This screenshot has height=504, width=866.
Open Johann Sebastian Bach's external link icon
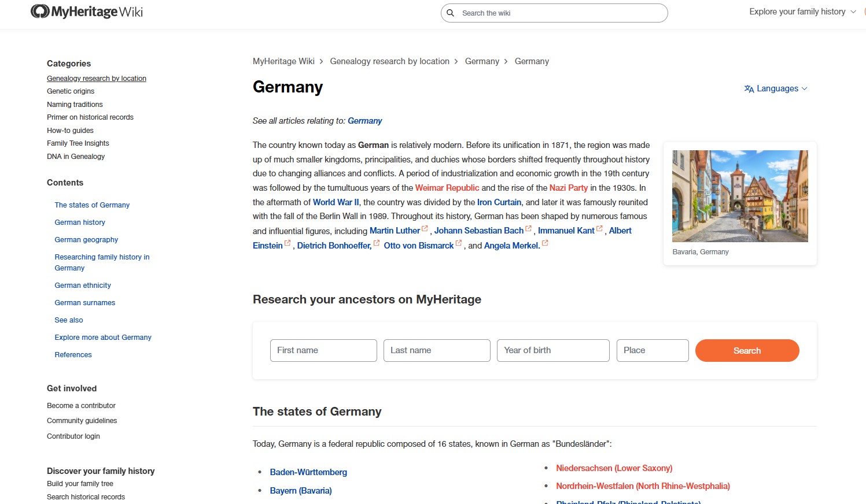pos(528,227)
